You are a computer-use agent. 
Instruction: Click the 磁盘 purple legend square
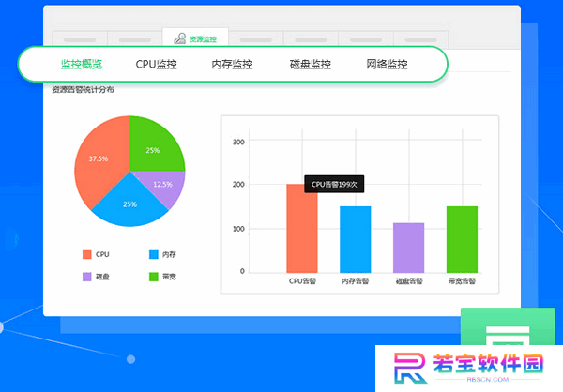(x=87, y=277)
